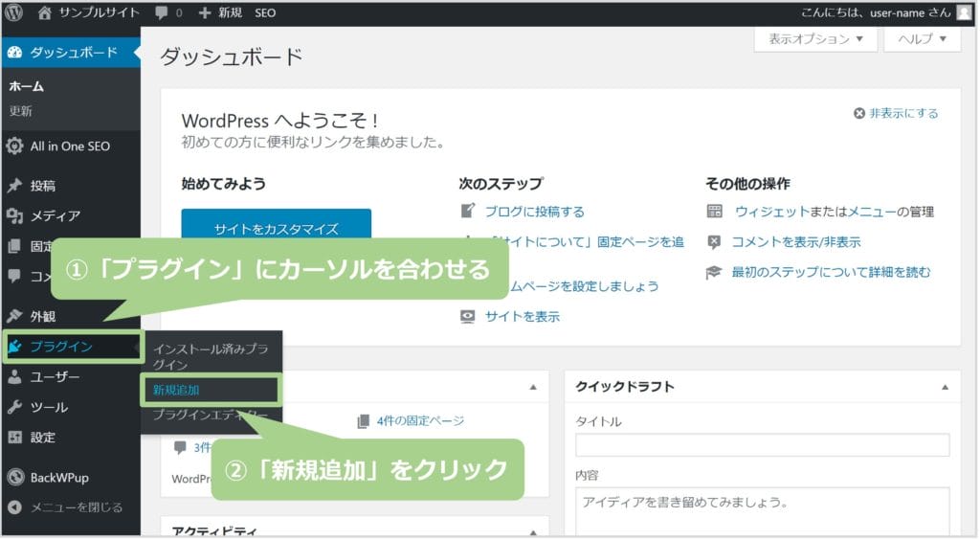Collapse the クイックドラフト widget arrow

tap(945, 388)
